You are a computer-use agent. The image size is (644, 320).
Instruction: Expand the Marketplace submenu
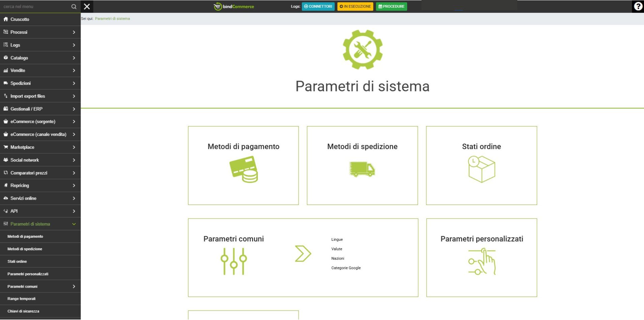[x=40, y=147]
